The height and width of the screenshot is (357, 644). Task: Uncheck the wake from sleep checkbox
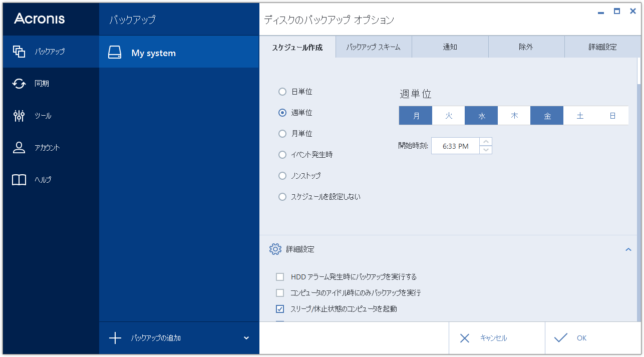click(x=280, y=309)
